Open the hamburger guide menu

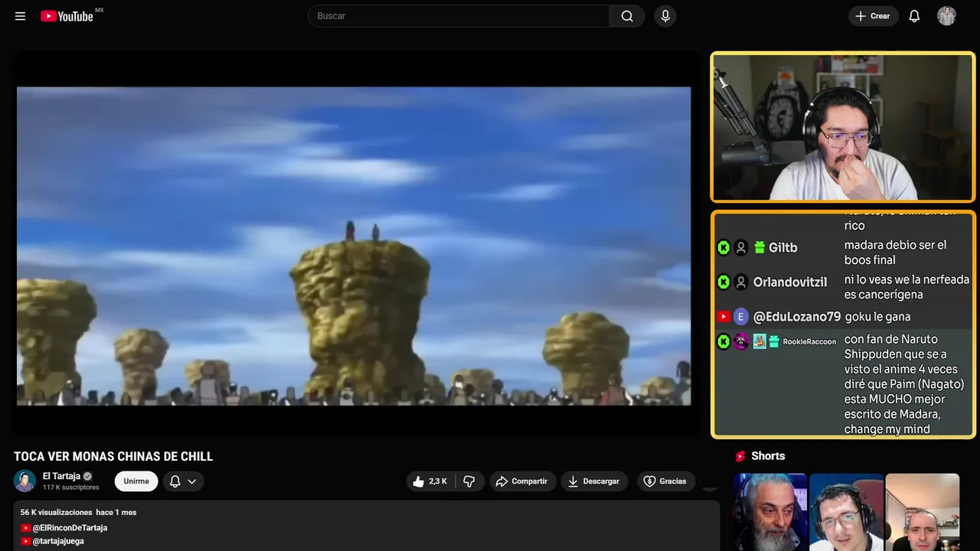click(x=20, y=16)
